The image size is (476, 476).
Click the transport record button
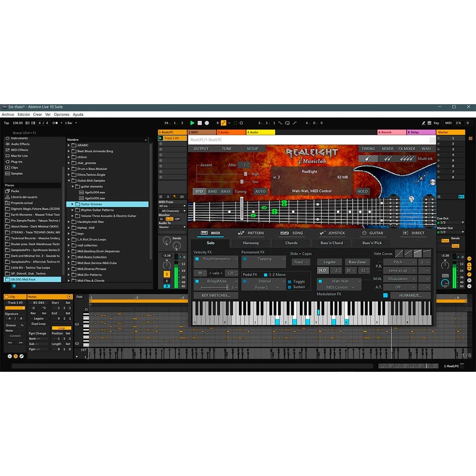[x=207, y=123]
